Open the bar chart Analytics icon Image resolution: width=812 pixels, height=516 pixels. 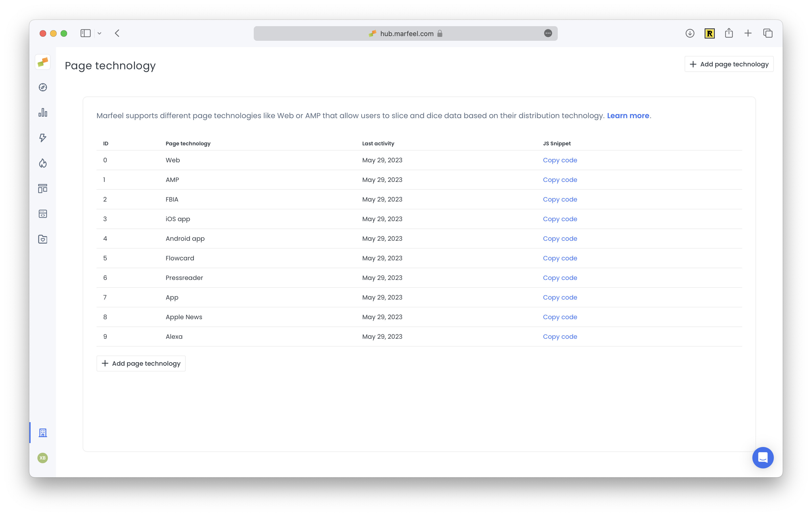(42, 113)
